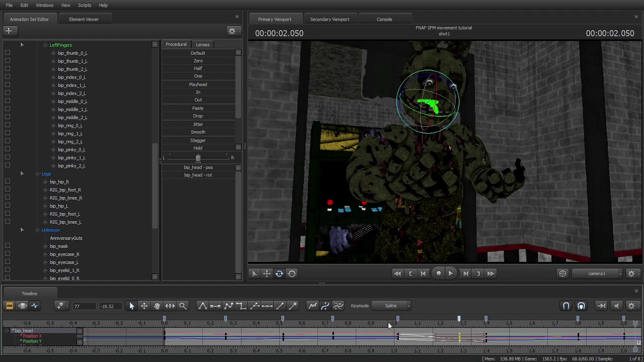Screen dimensions: 644x362
Task: Collapse the Unknown group
Action: click(37, 230)
